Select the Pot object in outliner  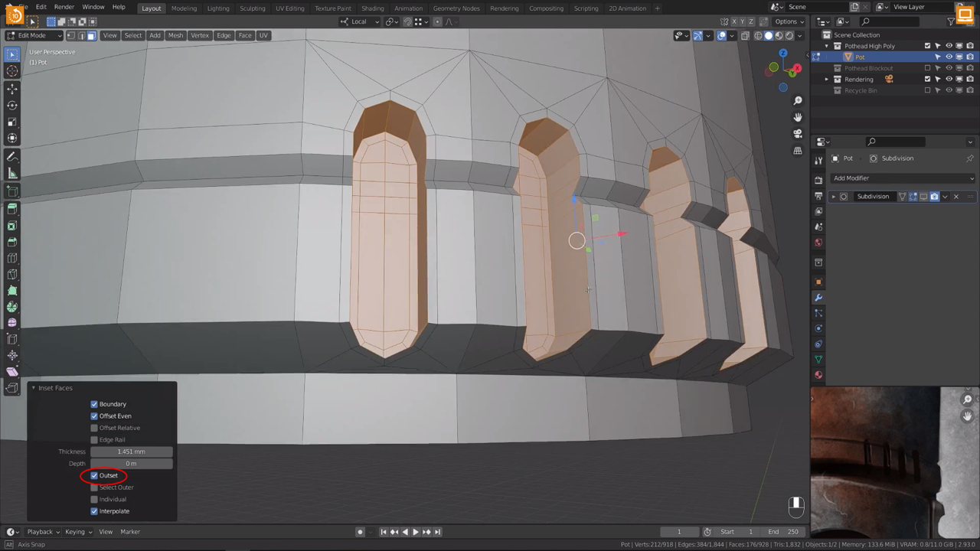click(x=860, y=57)
